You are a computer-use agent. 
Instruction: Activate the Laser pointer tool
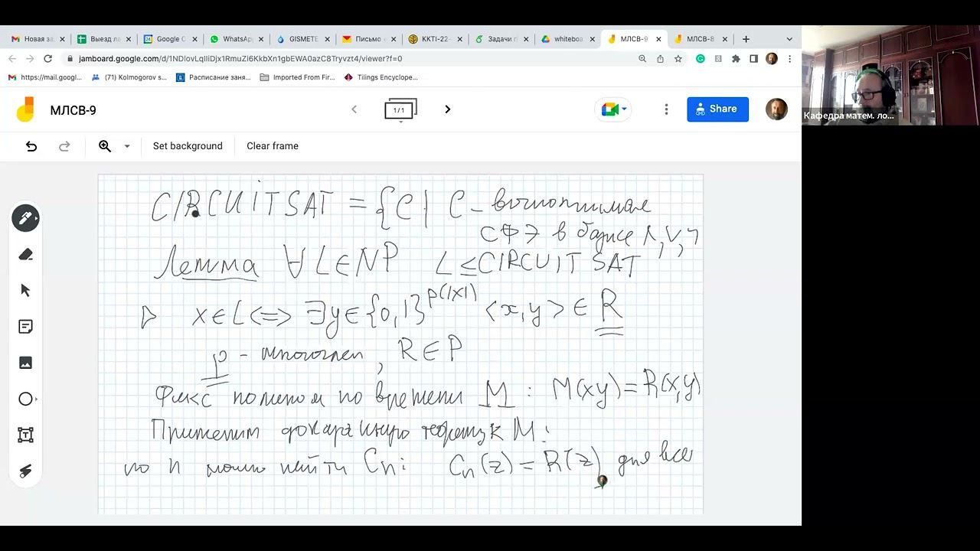pos(25,471)
